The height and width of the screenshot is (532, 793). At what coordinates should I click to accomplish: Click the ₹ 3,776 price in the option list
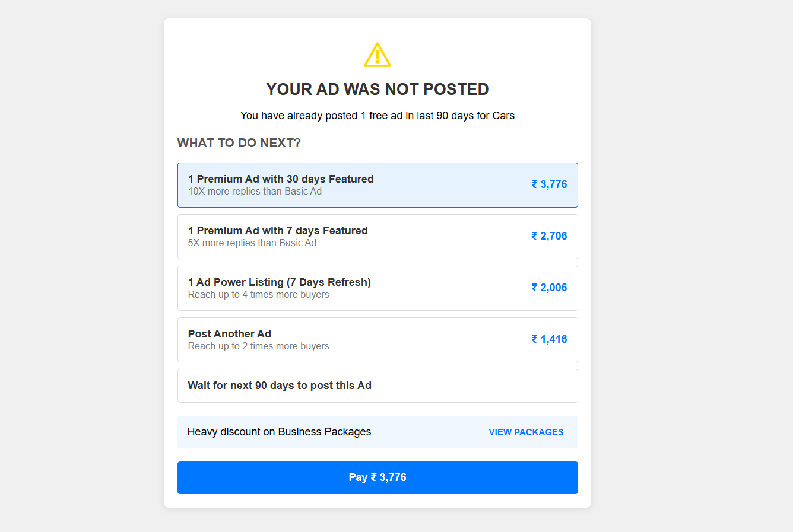549,184
